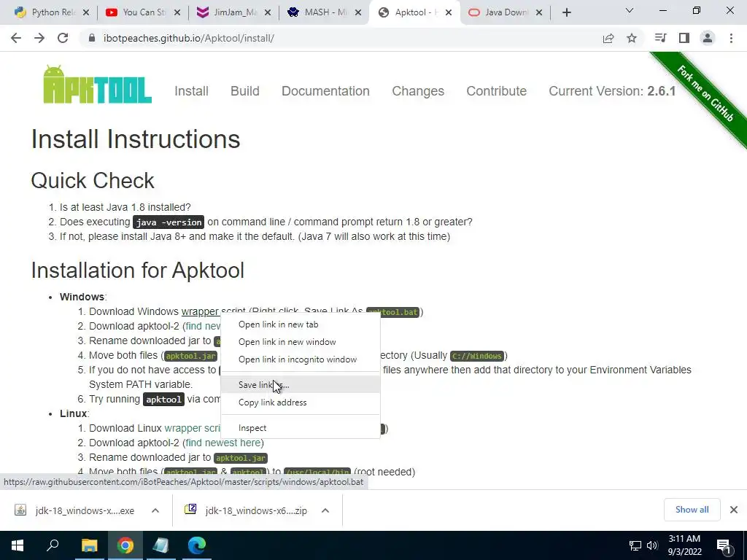Image resolution: width=747 pixels, height=560 pixels.
Task: Open taskbar search magnifier
Action: [x=53, y=545]
